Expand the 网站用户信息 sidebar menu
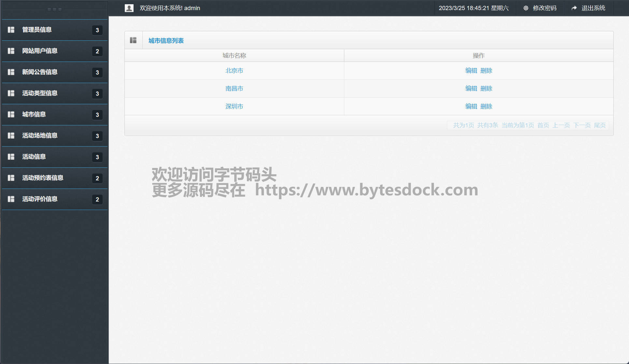Screen dimensions: 629x364 40,51
